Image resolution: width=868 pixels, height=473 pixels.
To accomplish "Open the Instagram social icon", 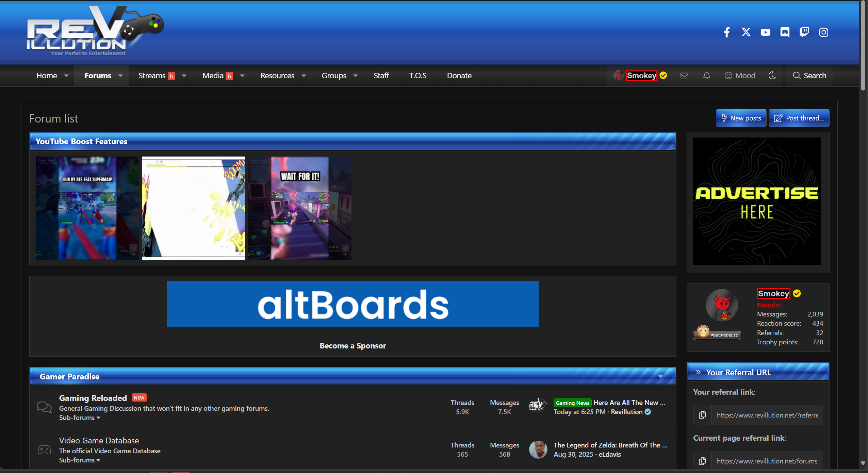I will [823, 32].
